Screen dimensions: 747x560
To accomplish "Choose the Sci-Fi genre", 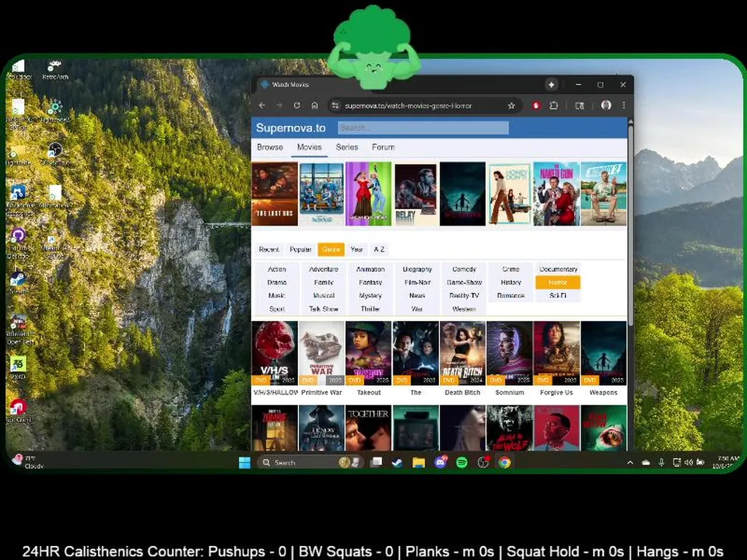I will point(558,296).
